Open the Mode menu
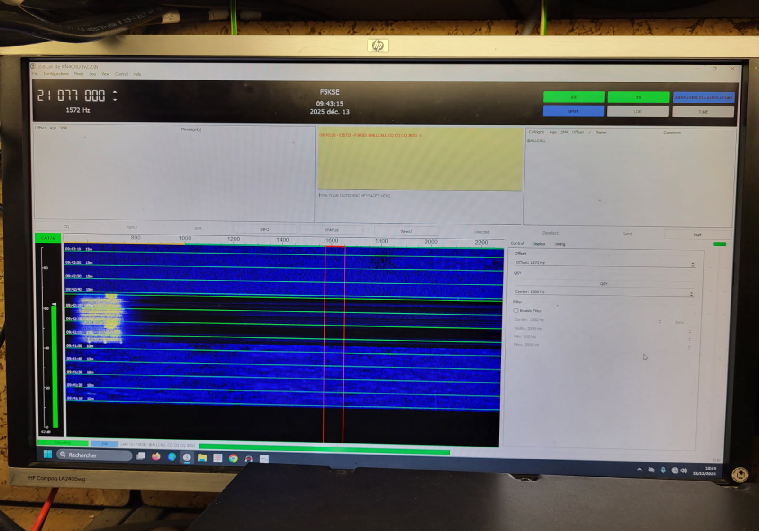 click(x=77, y=74)
